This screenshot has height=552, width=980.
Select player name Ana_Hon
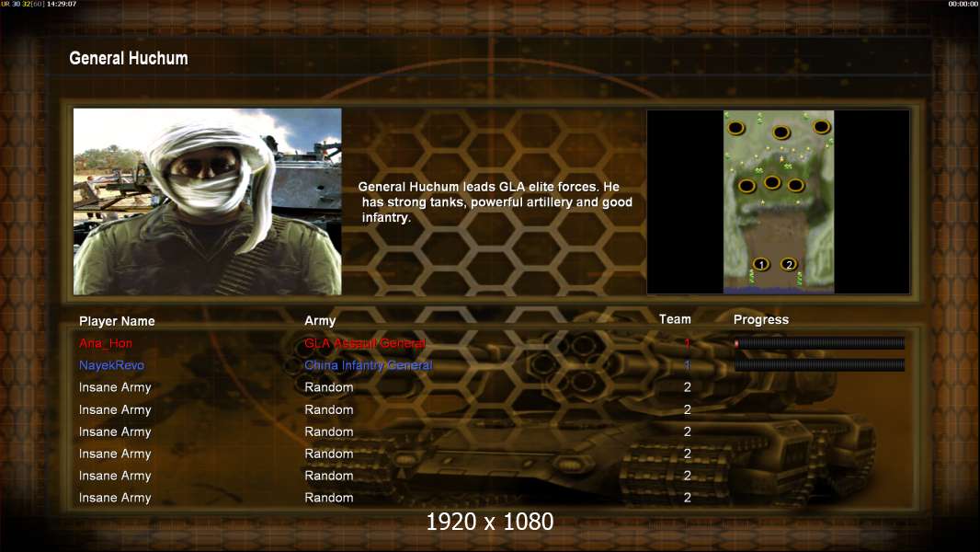[x=106, y=343]
